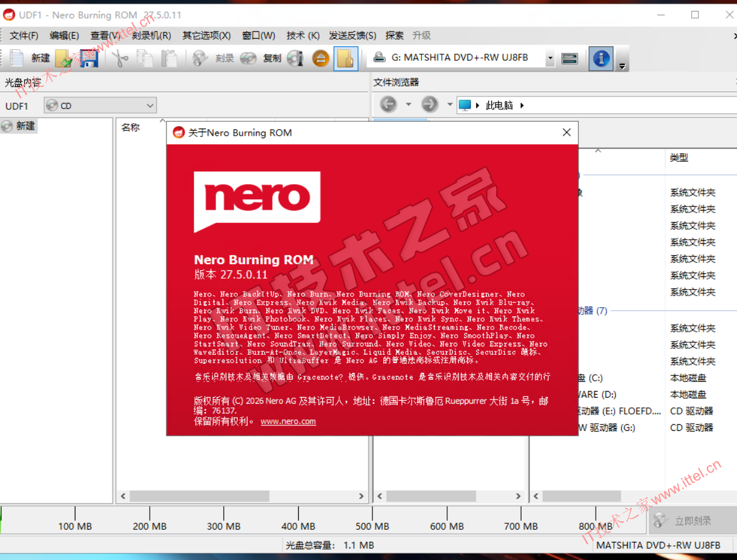737x560 pixels.
Task: Click the disc capacity bar at 400 MB
Action: tap(298, 520)
